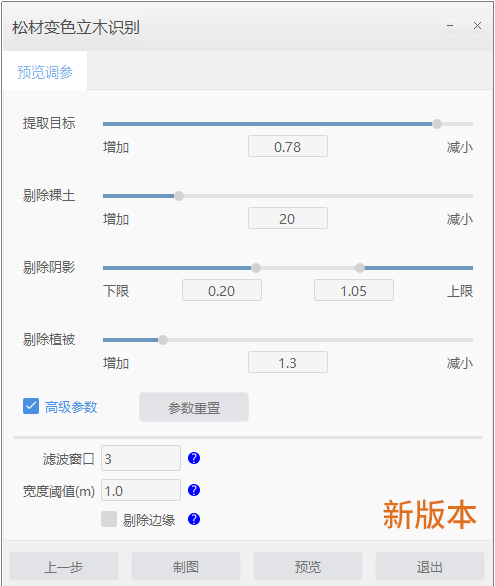Focus the 滤波窗口 input field

point(141,458)
